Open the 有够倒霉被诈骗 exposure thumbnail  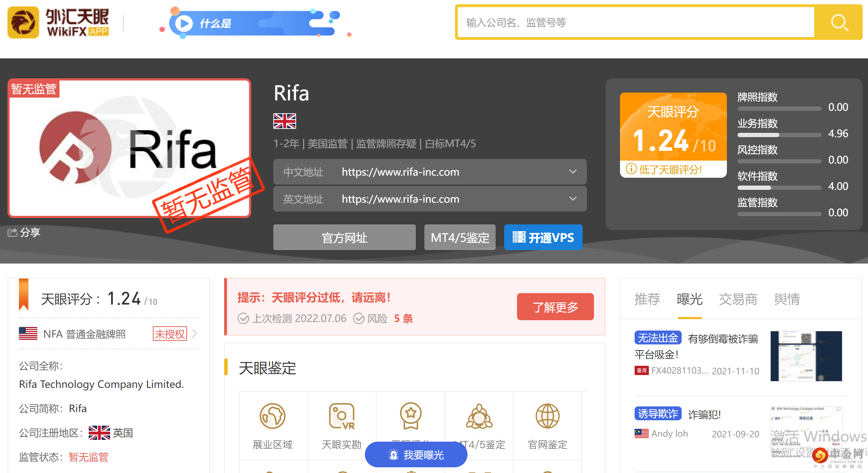806,356
